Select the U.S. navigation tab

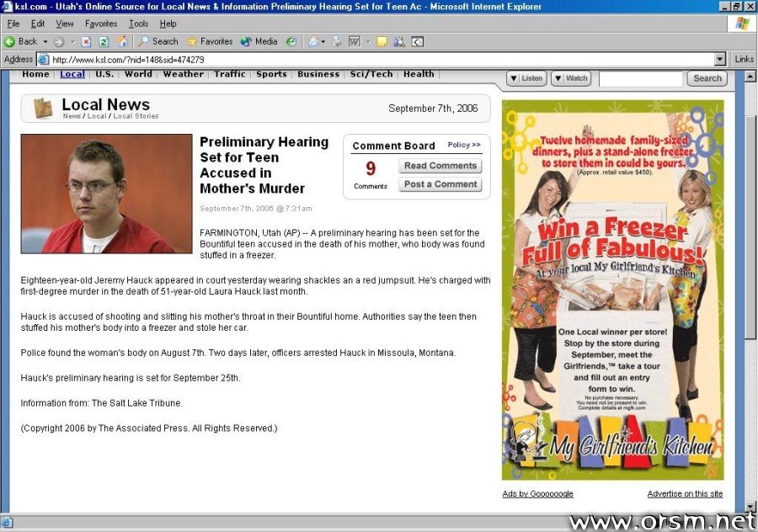tap(104, 74)
